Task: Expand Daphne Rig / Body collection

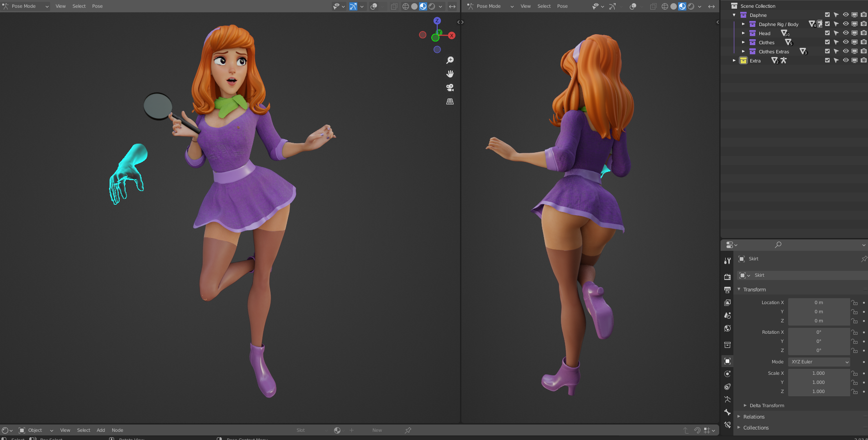Action: (743, 24)
